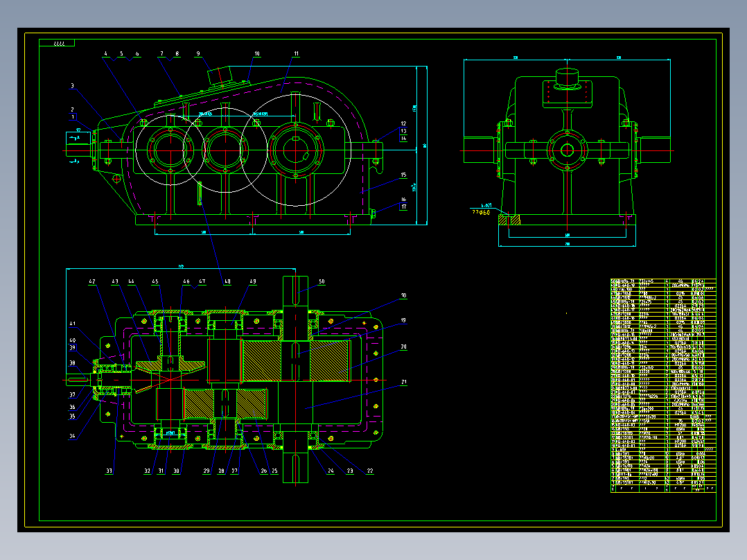The image size is (747, 560).
Task: Click part balloon number 38
Action: pos(72,362)
